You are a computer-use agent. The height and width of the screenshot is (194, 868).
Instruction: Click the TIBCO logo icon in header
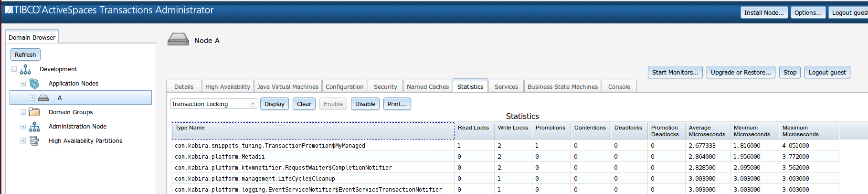[x=9, y=10]
